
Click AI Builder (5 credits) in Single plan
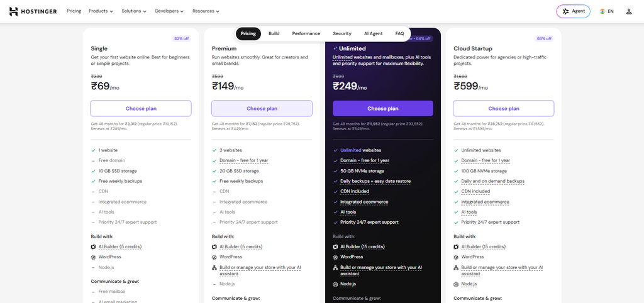point(120,247)
